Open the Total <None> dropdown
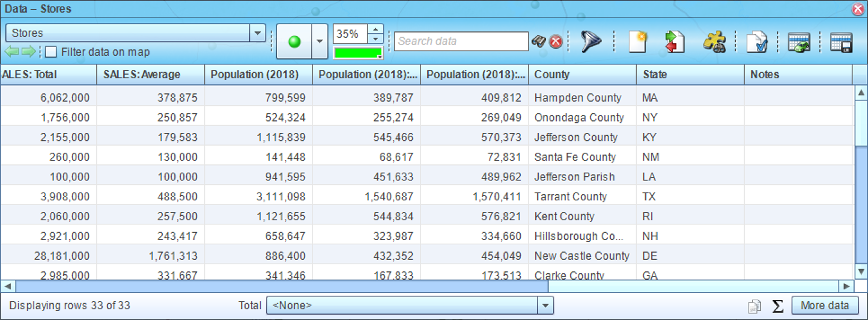 pos(546,306)
